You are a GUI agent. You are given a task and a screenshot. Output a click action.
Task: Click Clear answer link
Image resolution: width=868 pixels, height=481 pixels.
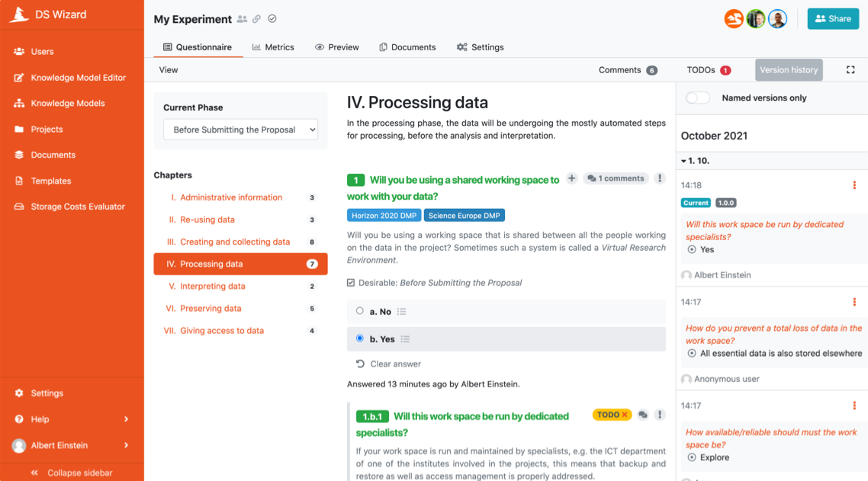click(388, 364)
